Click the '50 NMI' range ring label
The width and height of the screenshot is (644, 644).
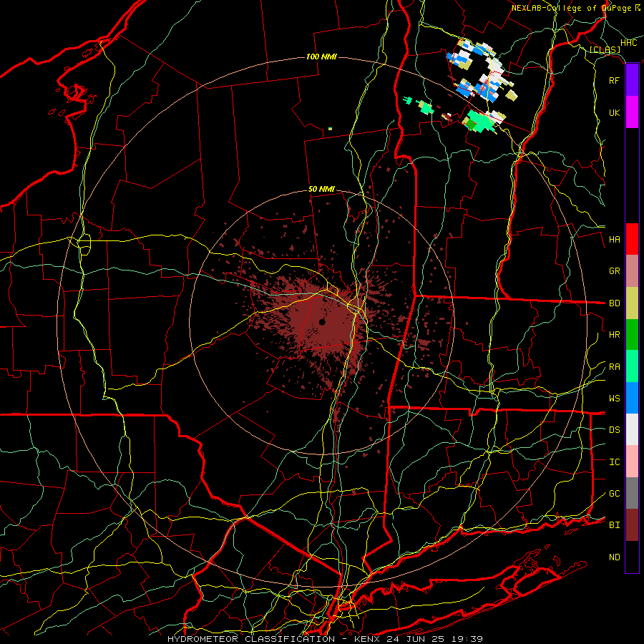[321, 189]
